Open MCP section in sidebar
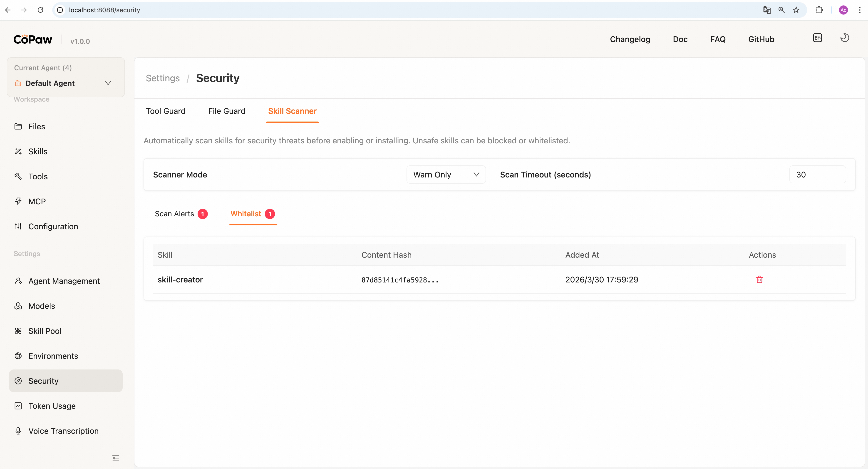 (x=37, y=201)
